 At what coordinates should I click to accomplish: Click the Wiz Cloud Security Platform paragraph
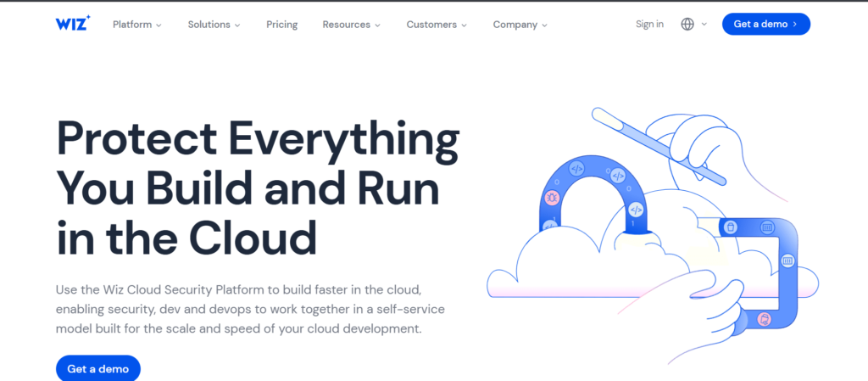coord(250,309)
